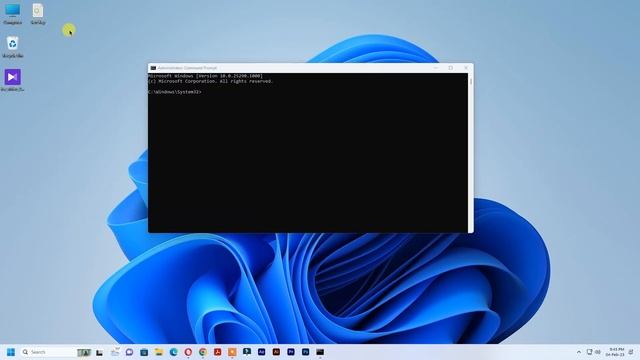
Task: Open the orange app icon on the taskbar
Action: pyautogui.click(x=232, y=352)
